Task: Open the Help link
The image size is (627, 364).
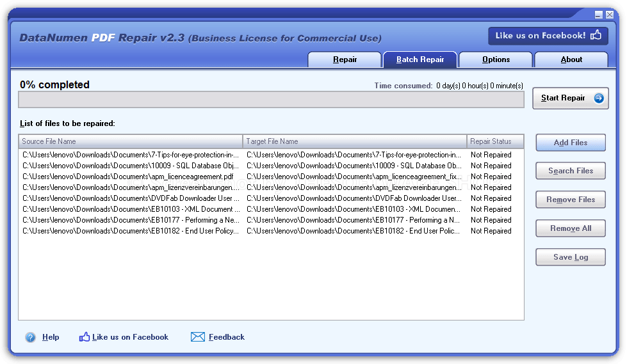Action: coord(51,337)
